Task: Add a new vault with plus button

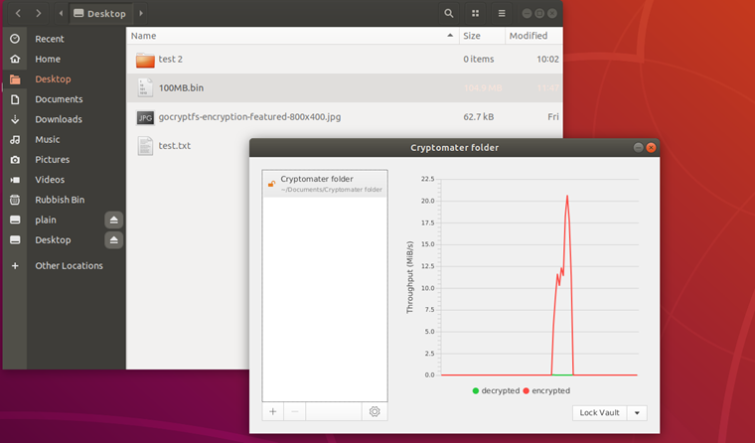Action: tap(273, 412)
